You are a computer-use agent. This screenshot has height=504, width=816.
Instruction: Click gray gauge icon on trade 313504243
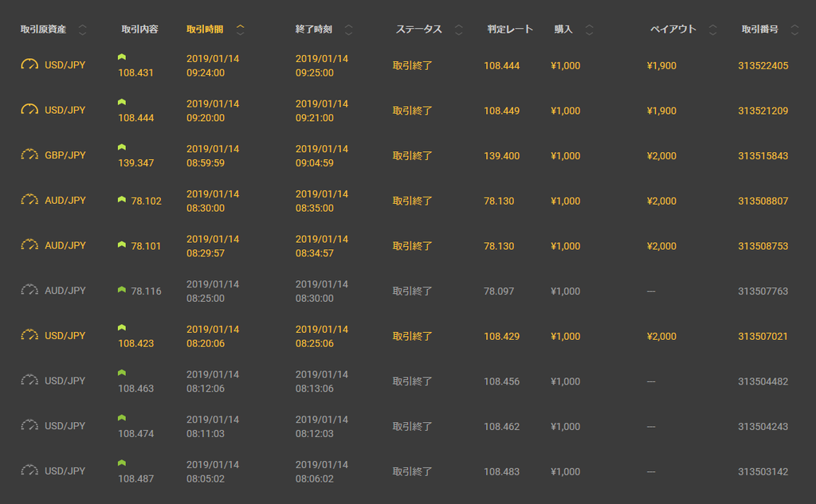29,425
